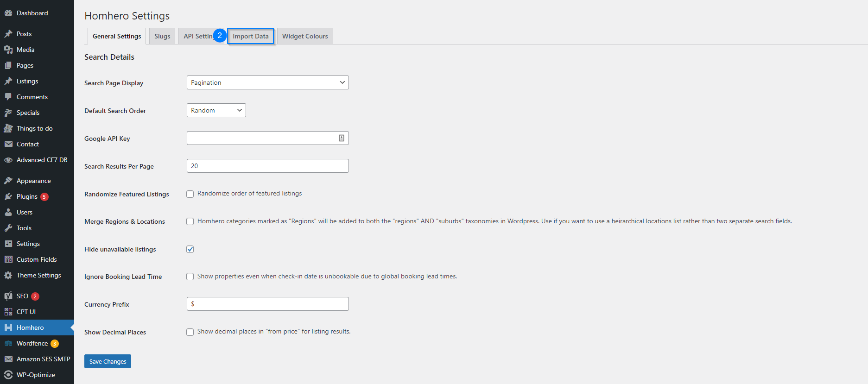Tick the Show Decimal Places checkbox
This screenshot has height=384, width=868.
[190, 332]
